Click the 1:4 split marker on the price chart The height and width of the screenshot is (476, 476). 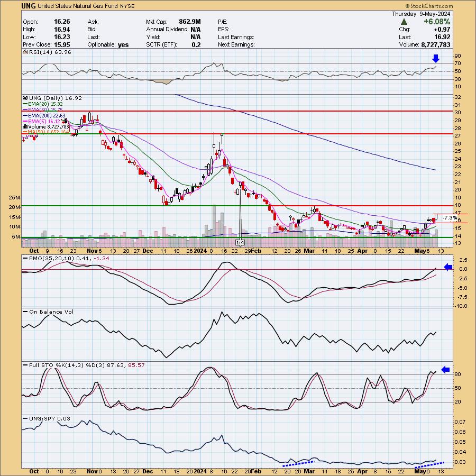point(240,243)
